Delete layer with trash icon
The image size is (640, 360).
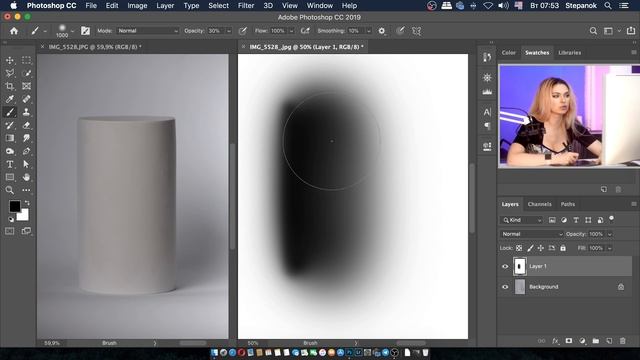[622, 341]
